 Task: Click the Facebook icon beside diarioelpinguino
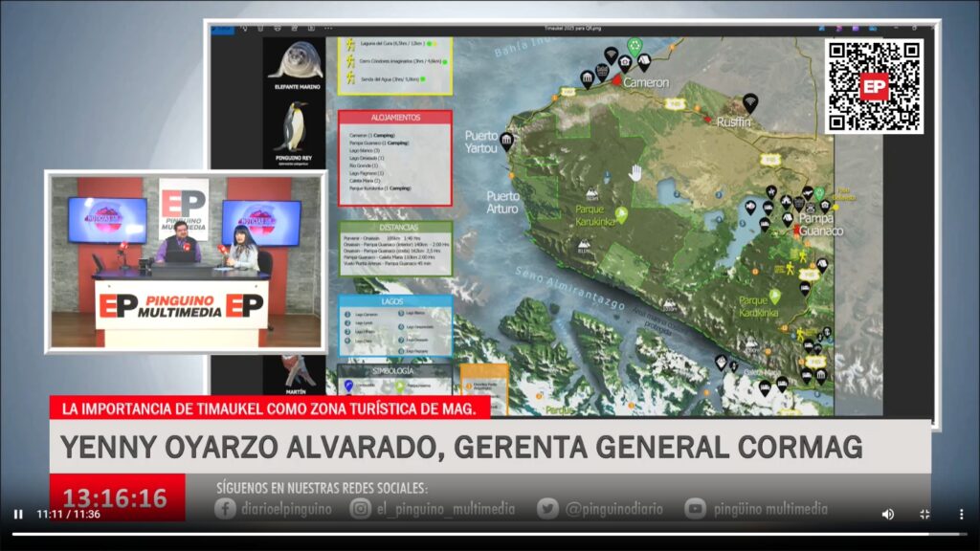pos(225,509)
